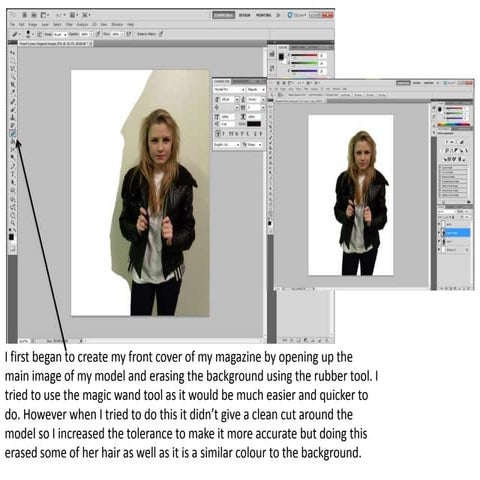Click the Flow field in the options bar
The image size is (480, 480).
pyautogui.click(x=116, y=34)
